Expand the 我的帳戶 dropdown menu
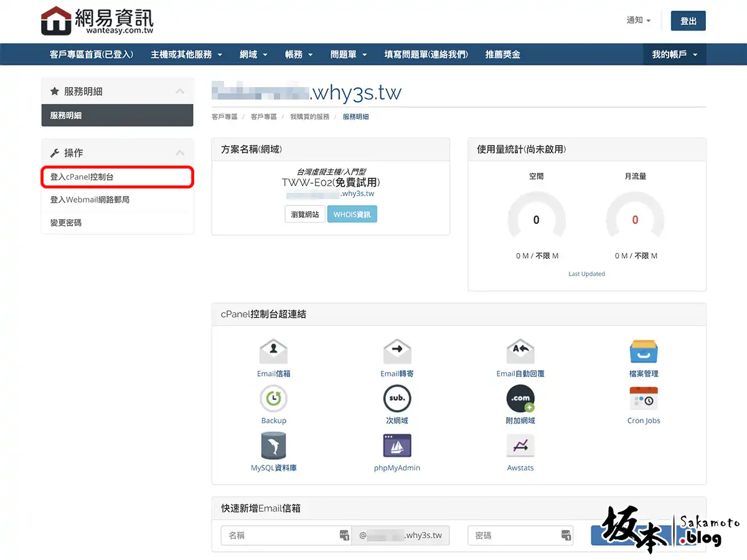The image size is (747, 560). coord(674,55)
